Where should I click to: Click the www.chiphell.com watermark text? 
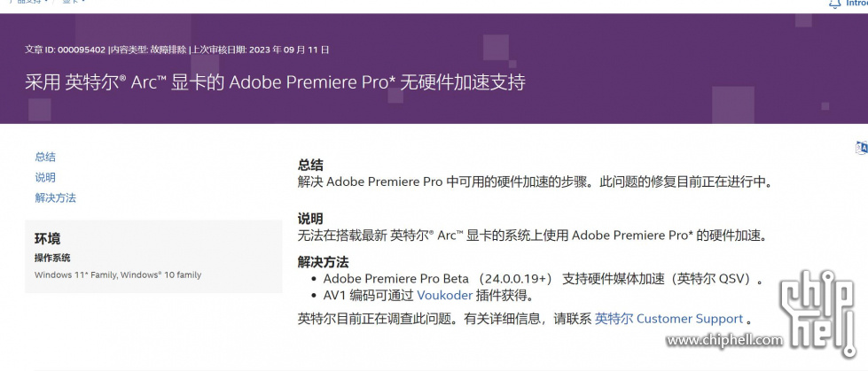point(724,340)
